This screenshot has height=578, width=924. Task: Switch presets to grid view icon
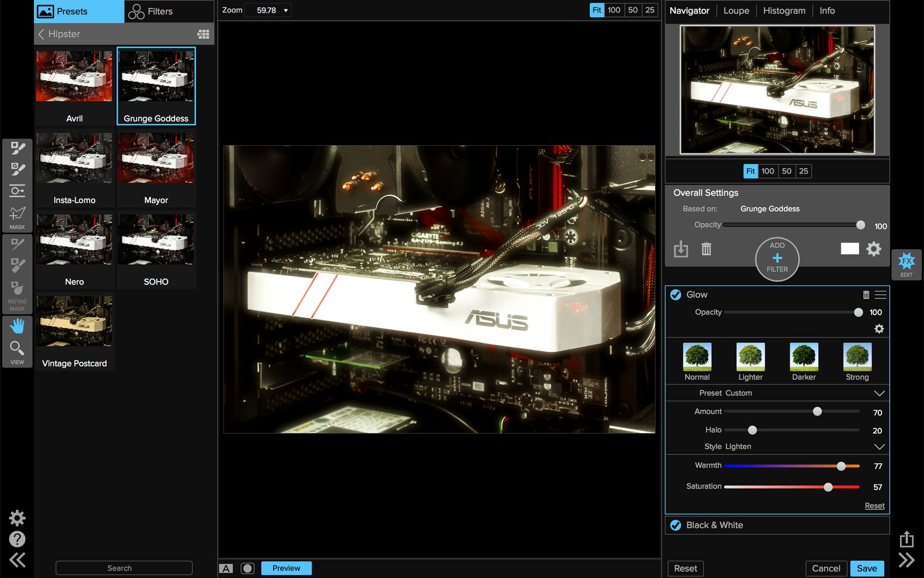pyautogui.click(x=203, y=34)
